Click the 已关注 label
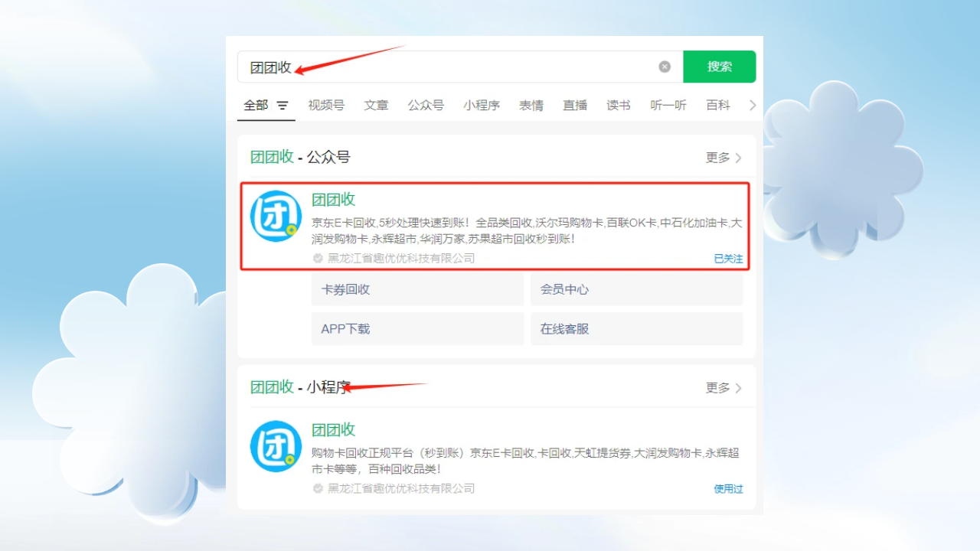 click(x=728, y=259)
